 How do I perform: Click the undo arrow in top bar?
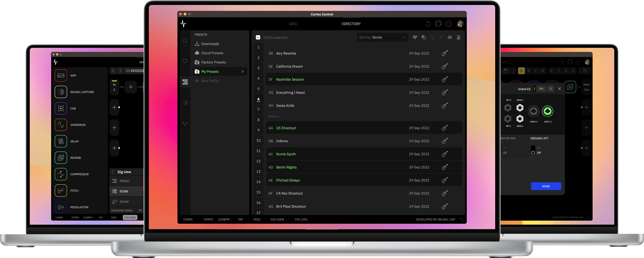tap(428, 24)
